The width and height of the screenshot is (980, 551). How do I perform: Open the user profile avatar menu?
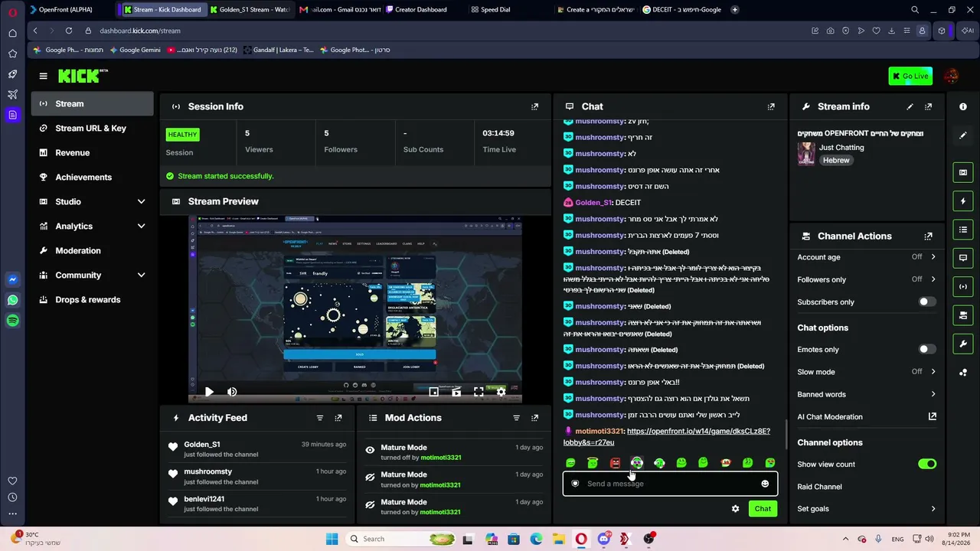952,76
